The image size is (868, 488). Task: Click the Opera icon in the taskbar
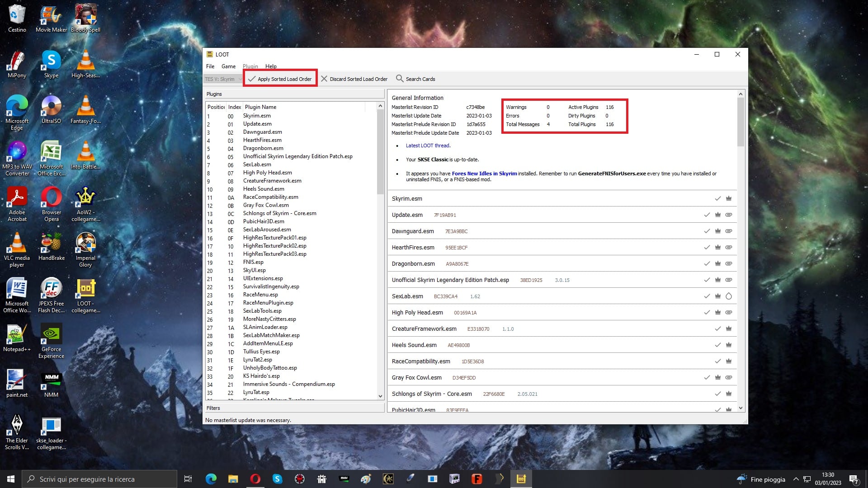point(255,479)
